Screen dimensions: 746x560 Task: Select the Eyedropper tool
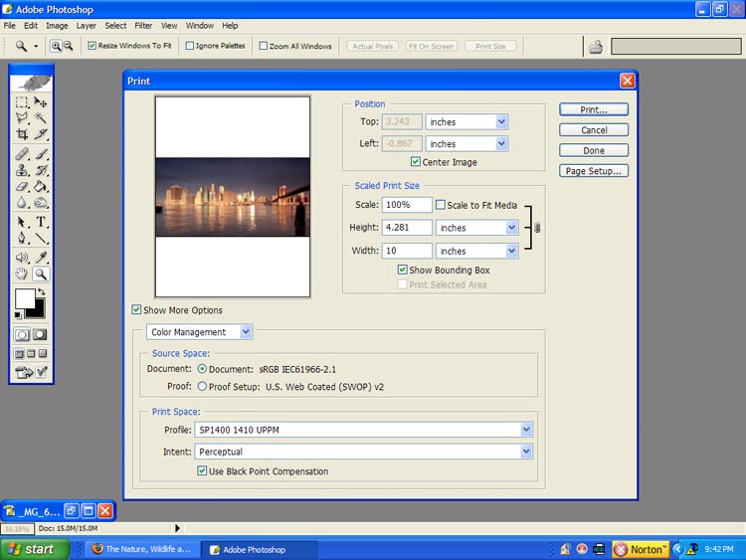(x=41, y=258)
